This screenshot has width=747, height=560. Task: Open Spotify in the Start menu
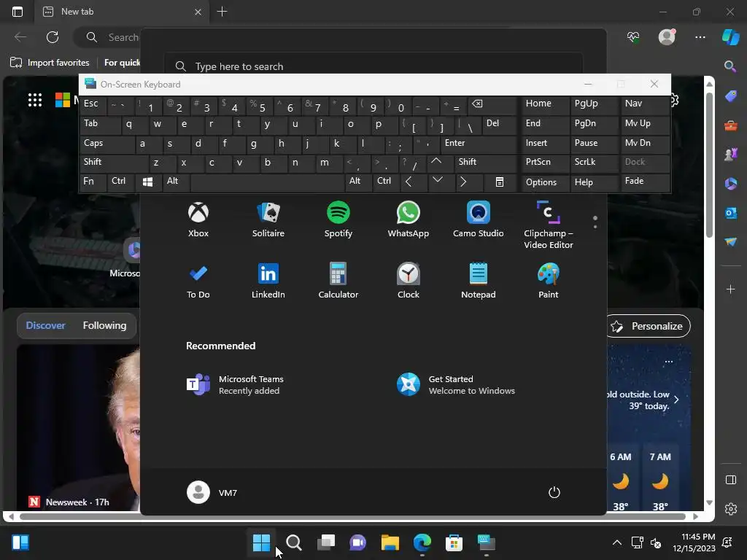338,219
